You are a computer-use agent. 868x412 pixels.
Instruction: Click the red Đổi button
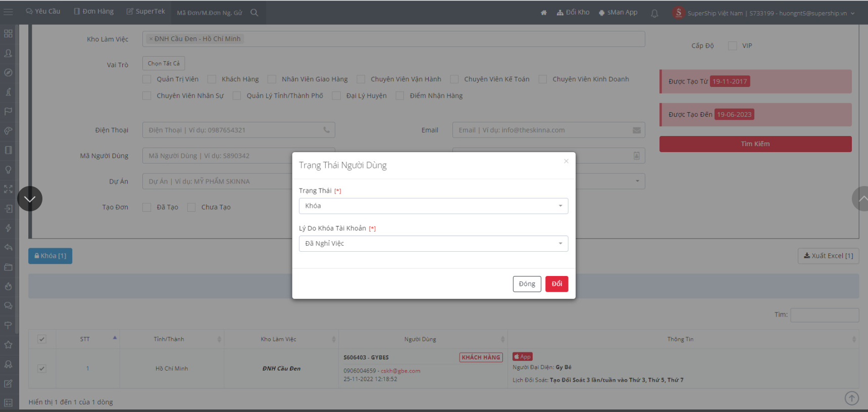pos(557,284)
